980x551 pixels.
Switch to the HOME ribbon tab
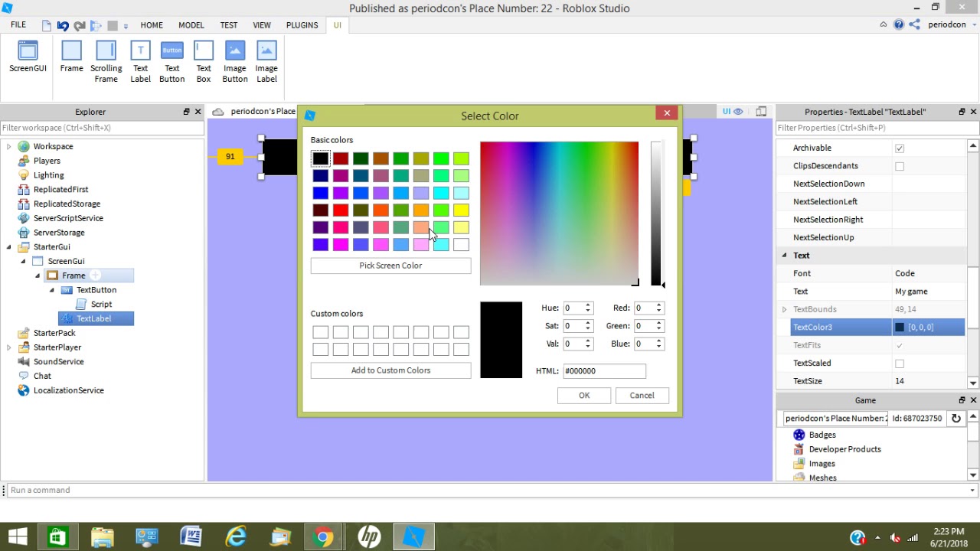(x=152, y=25)
